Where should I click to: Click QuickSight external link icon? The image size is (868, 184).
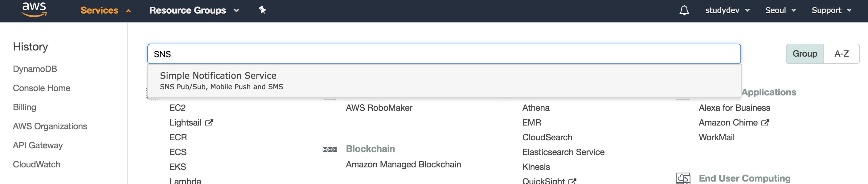pos(572,181)
